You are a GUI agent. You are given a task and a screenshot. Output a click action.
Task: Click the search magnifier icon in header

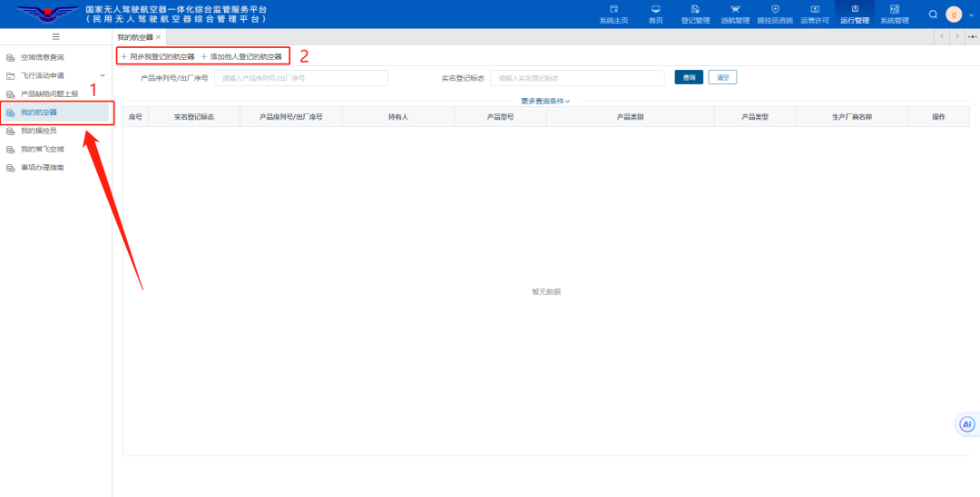[x=933, y=15]
